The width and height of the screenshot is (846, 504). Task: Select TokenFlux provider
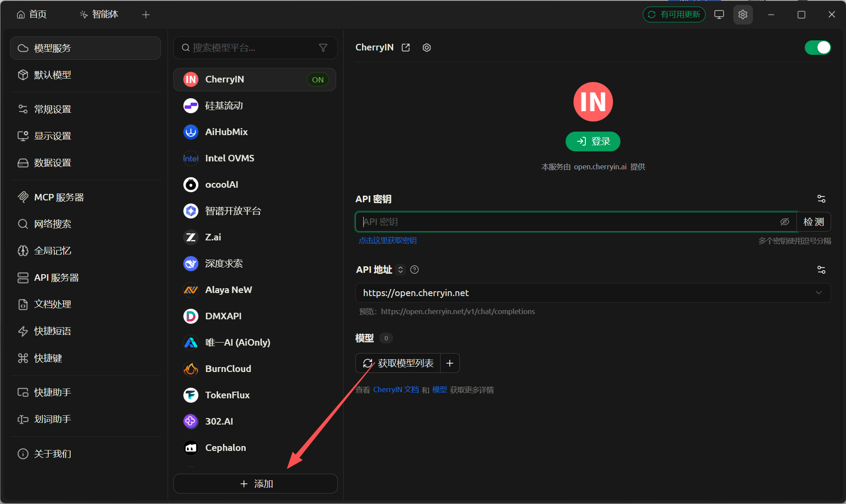click(255, 395)
